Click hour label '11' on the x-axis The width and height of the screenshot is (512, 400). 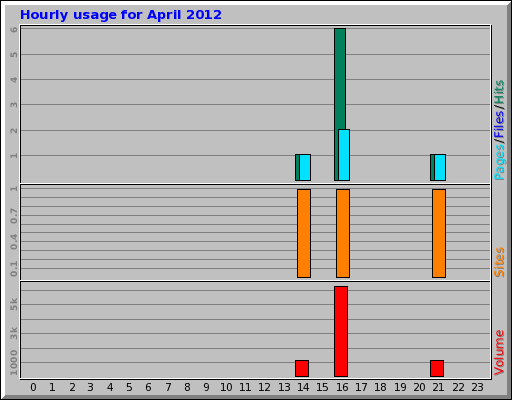245,387
